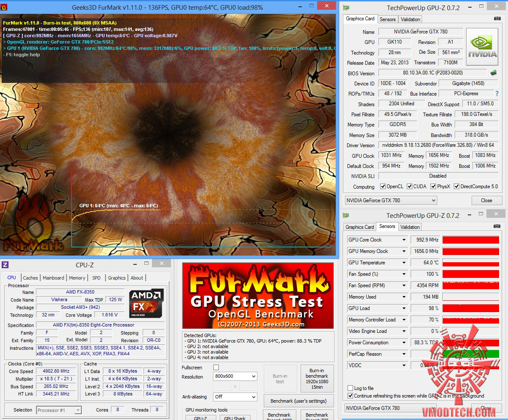Viewport: 508px width, 420px height.
Task: Open the GPU Memory Clock sensor dropdown
Action: (x=403, y=251)
